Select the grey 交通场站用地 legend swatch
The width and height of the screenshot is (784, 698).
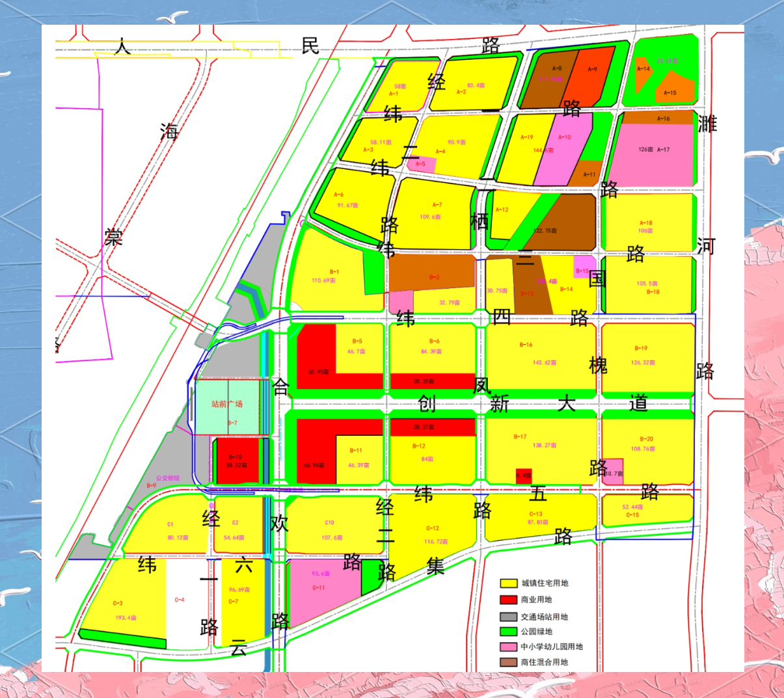[x=509, y=617]
